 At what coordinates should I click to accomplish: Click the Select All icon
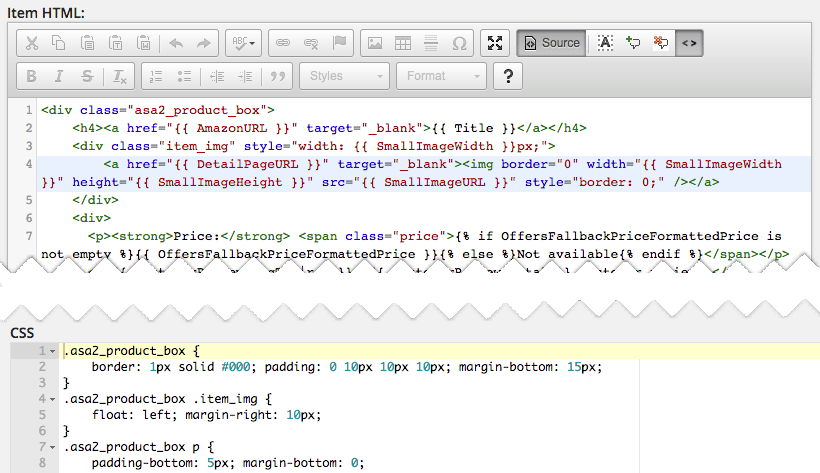(605, 43)
